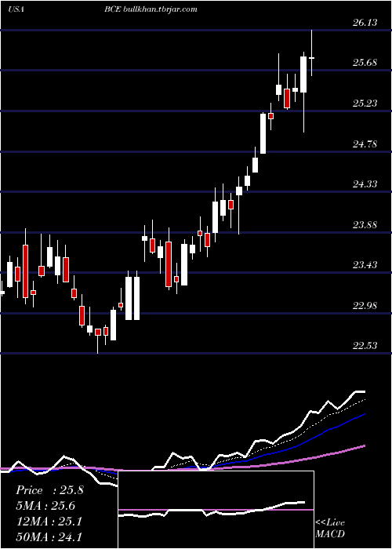Click the 26.13 price axis label
Image resolution: width=392 pixels, height=549 pixels.
365,23
